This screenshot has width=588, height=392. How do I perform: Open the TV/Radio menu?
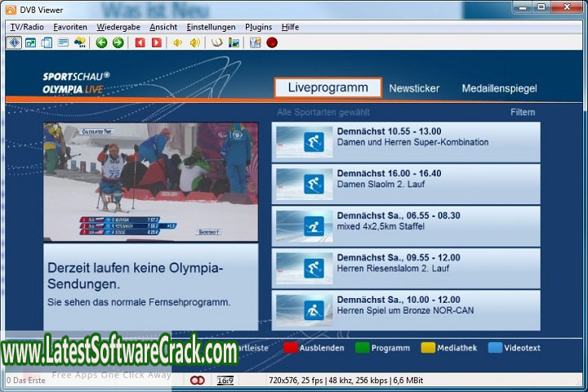tap(27, 27)
